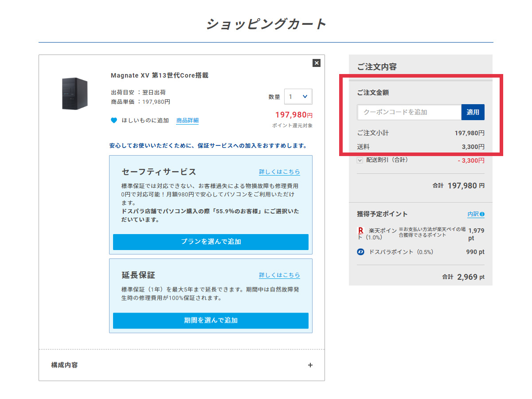
Task: Click the 適用 coupon apply button
Action: pyautogui.click(x=473, y=112)
